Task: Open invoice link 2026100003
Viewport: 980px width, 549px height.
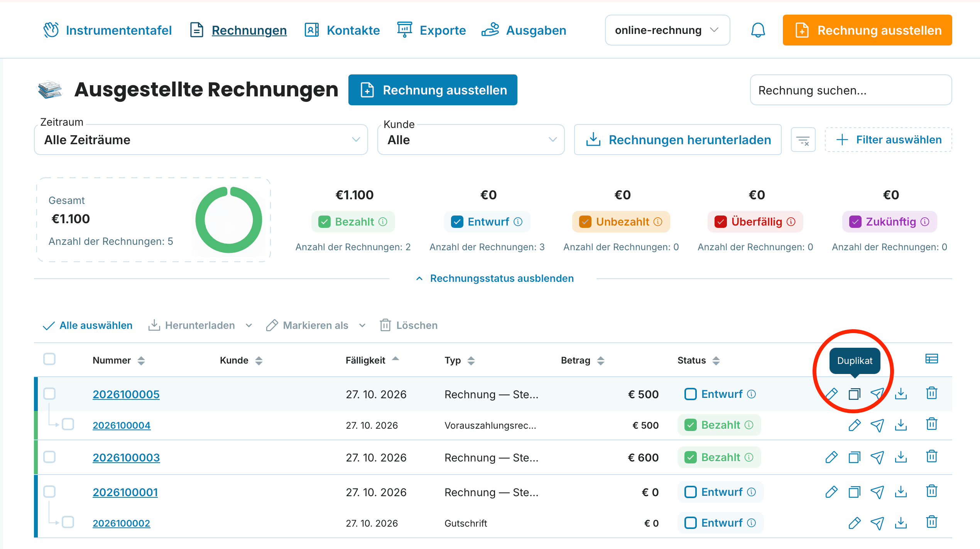Action: [x=126, y=457]
